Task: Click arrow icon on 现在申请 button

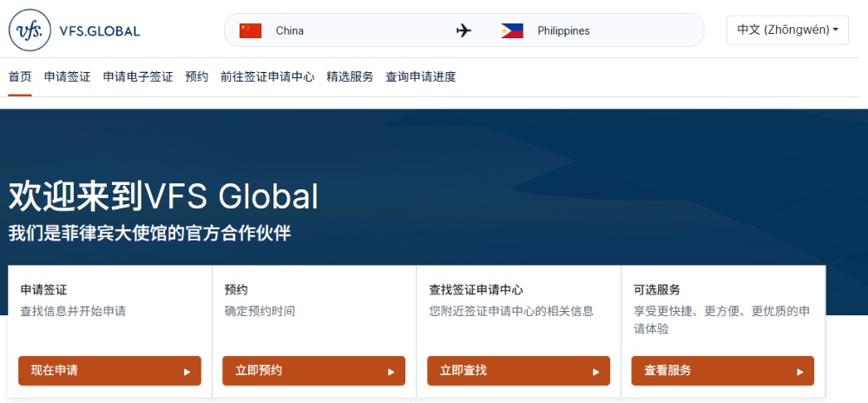Action: 187,372
